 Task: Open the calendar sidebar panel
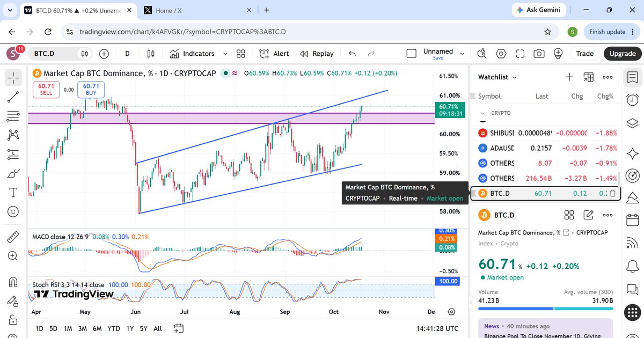[x=633, y=219]
